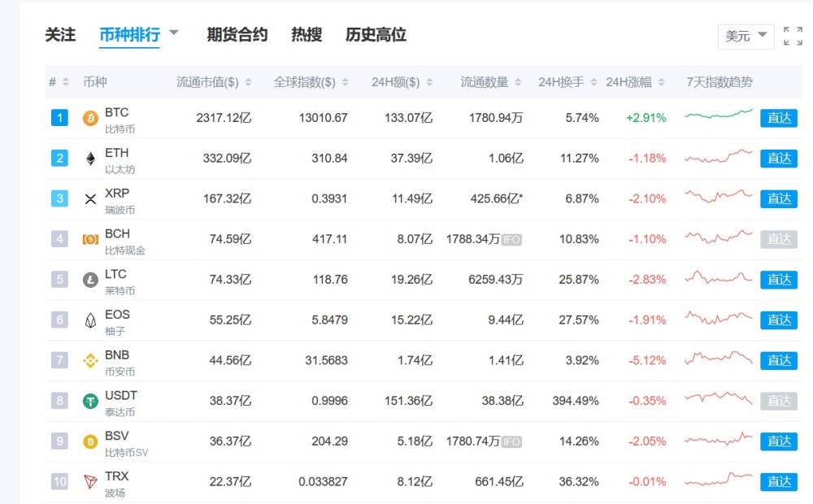Viewport: 813px width, 504px height.
Task: Sort by 流通数量 column arrows
Action: tap(518, 82)
